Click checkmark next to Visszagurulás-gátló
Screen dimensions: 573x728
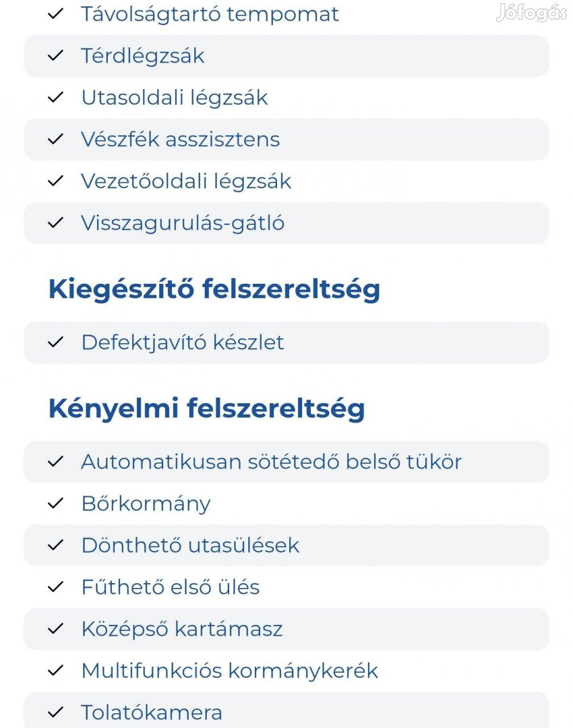pyautogui.click(x=55, y=223)
